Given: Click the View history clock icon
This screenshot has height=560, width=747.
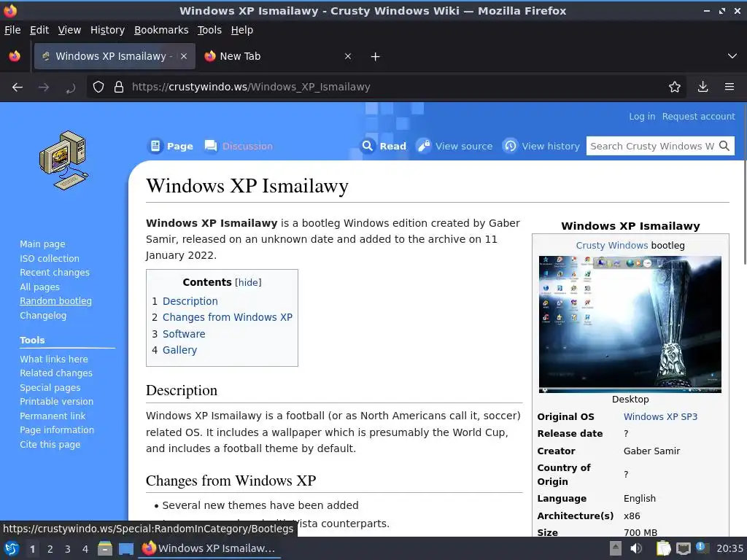Looking at the screenshot, I should click(510, 146).
